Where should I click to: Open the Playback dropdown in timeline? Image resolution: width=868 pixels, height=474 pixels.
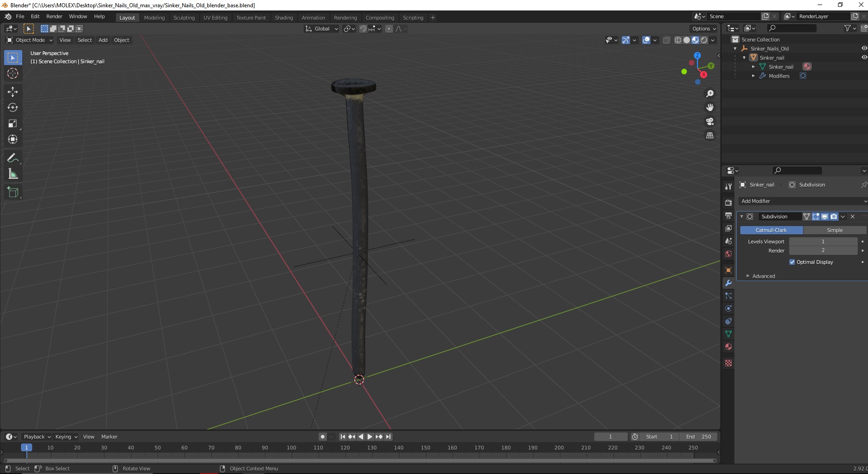37,437
